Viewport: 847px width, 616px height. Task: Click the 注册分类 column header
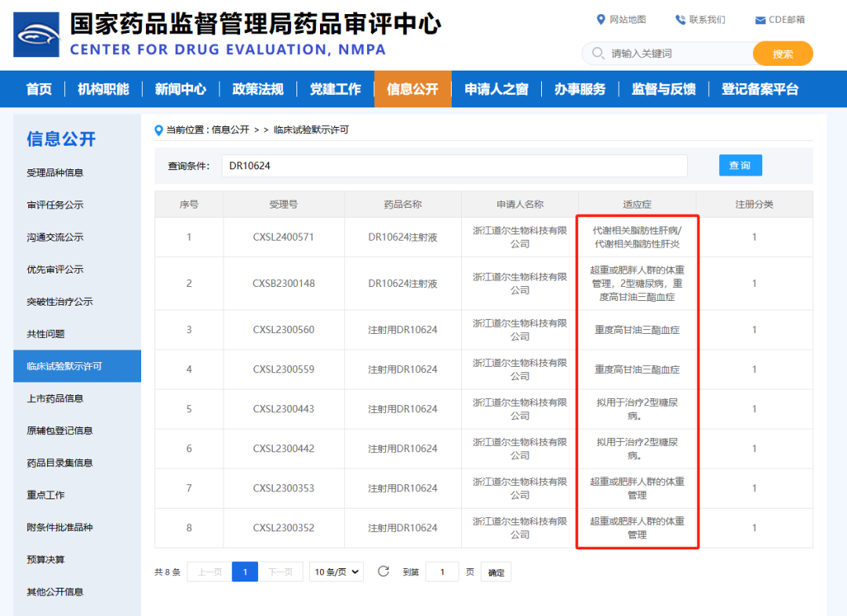tap(754, 205)
